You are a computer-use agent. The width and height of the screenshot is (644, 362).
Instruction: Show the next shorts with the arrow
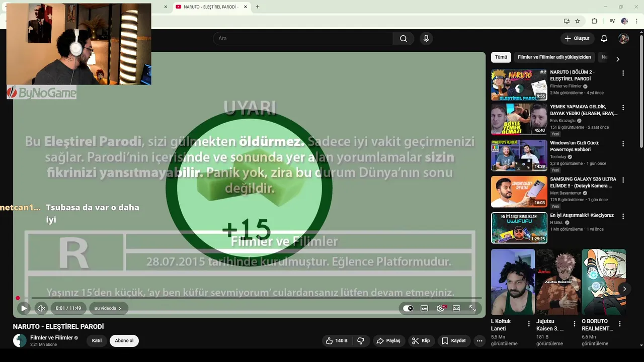click(624, 289)
